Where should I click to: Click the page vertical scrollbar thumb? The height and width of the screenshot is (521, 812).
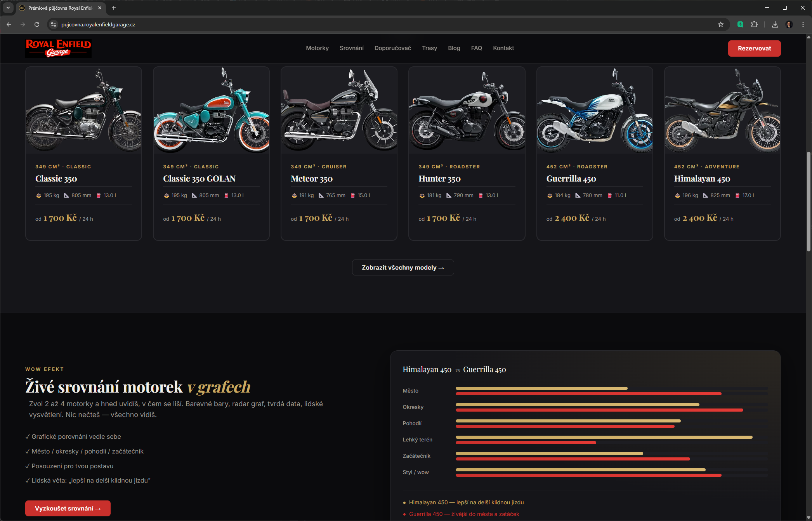click(x=809, y=202)
